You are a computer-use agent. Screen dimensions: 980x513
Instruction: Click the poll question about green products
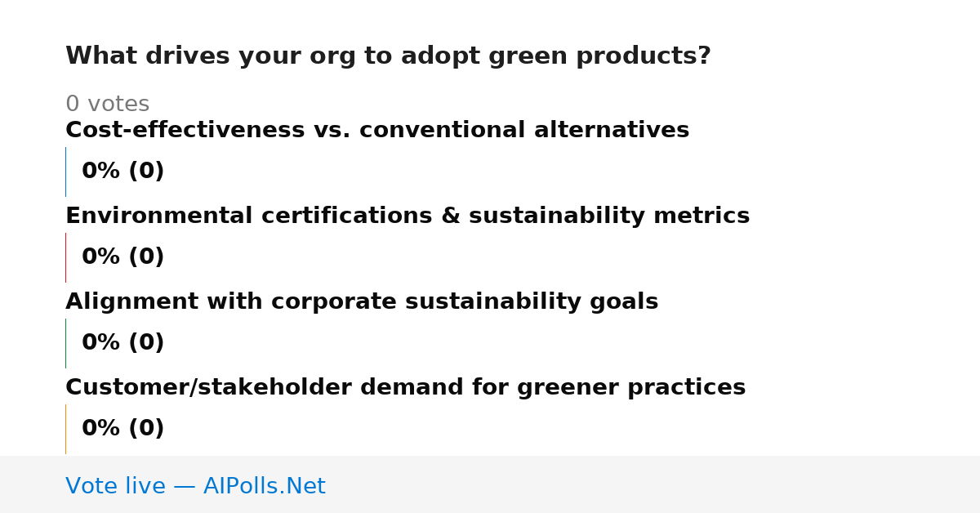pos(388,56)
